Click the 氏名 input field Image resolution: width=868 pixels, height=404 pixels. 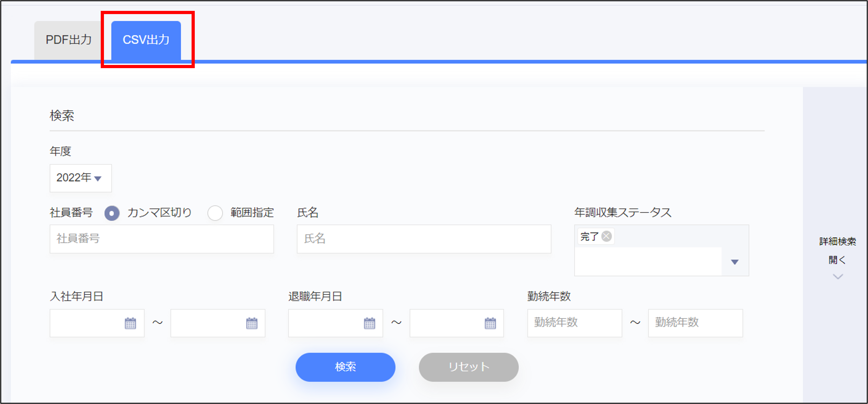tap(423, 239)
